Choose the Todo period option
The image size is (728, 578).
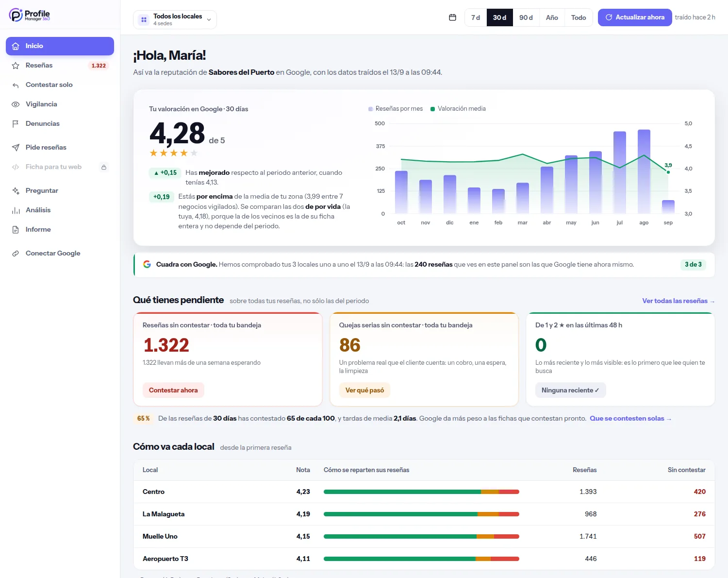tap(579, 17)
